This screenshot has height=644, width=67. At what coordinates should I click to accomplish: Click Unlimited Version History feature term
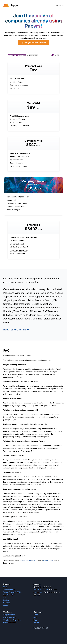(16, 207)
